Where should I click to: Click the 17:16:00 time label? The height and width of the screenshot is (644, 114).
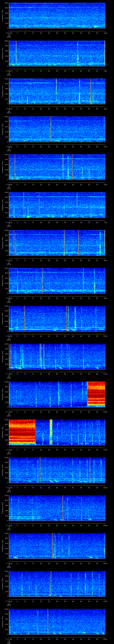coord(9,601)
